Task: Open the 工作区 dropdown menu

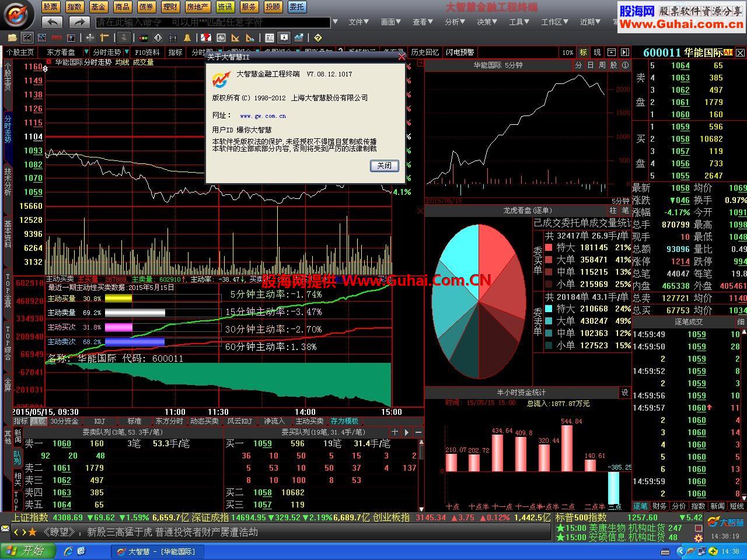Action: click(x=554, y=22)
